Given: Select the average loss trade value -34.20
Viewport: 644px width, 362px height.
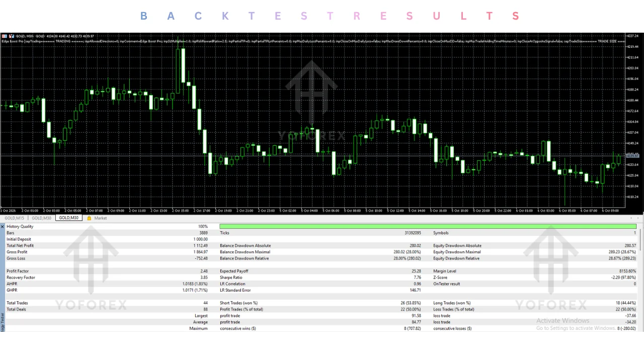Looking at the screenshot, I should (630, 322).
